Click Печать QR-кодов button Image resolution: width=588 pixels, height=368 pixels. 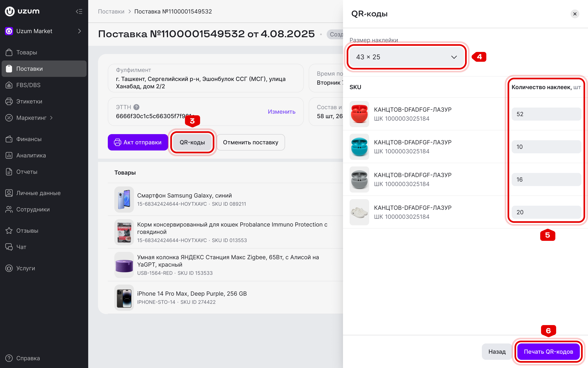548,351
